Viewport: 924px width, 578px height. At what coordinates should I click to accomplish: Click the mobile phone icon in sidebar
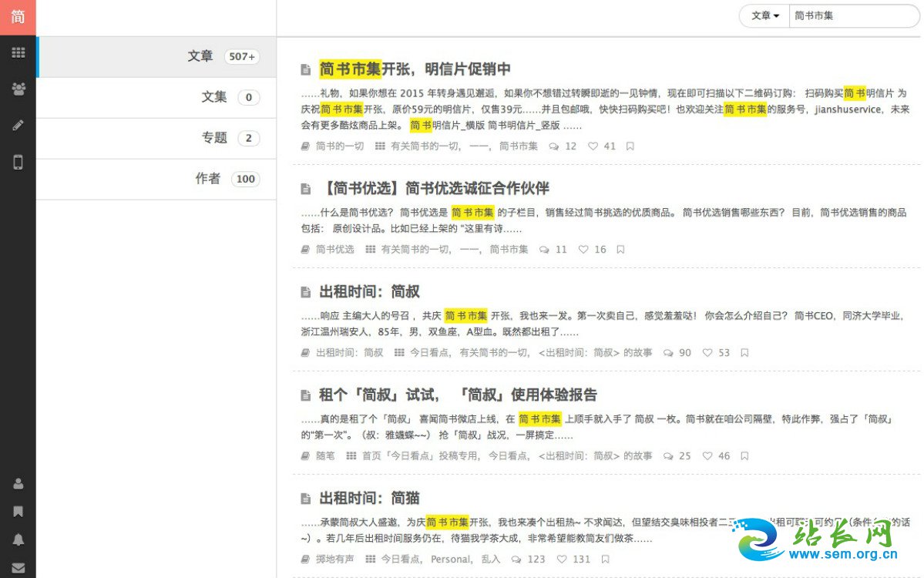pos(18,162)
